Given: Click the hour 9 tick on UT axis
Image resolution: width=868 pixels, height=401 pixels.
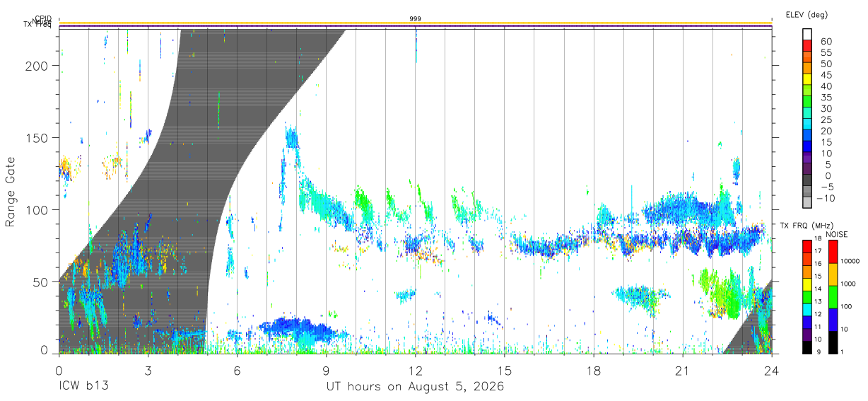Looking at the screenshot, I should tap(326, 371).
